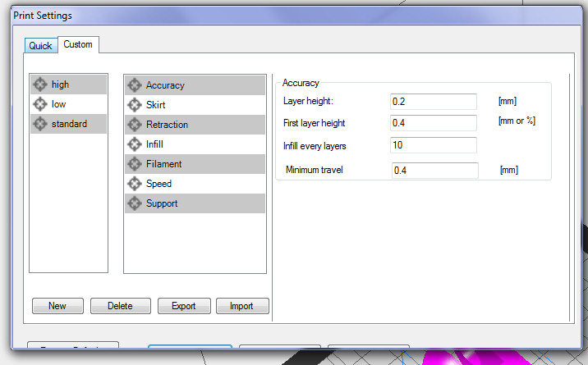This screenshot has height=365, width=588.
Task: Open the Filament settings category
Action: point(195,164)
